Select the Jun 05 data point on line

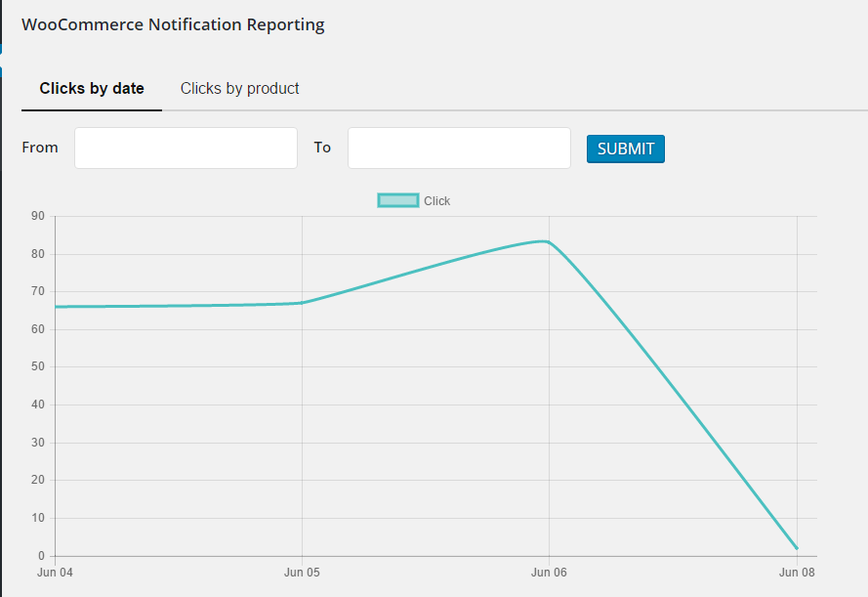click(x=302, y=303)
